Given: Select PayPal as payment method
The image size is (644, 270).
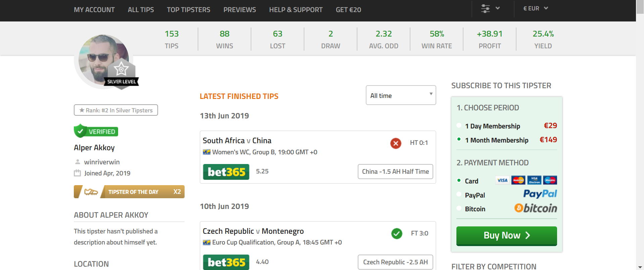Looking at the screenshot, I should (459, 195).
